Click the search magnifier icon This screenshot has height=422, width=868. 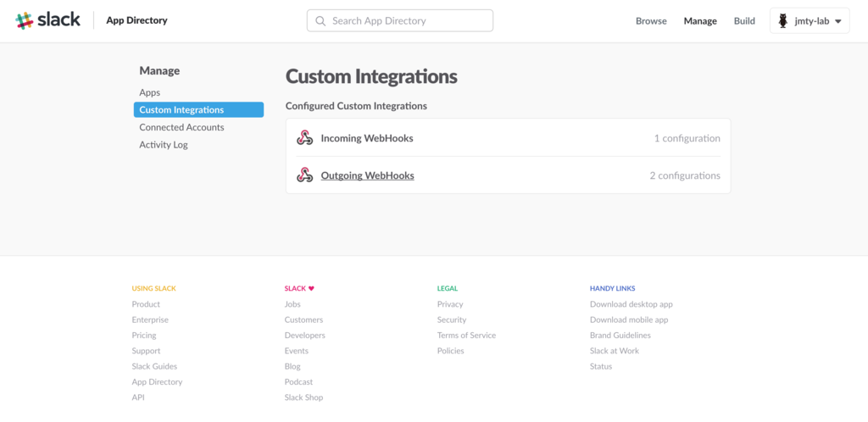(320, 21)
